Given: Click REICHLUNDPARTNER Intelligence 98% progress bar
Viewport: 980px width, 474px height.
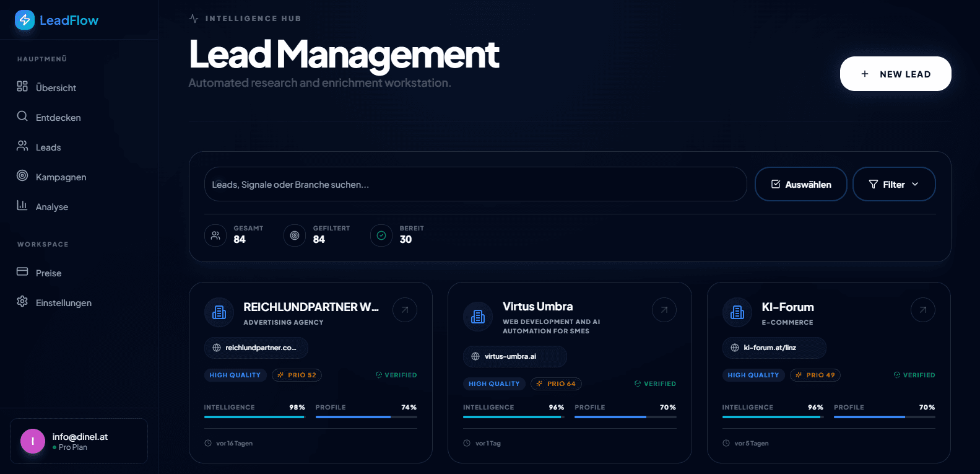Looking at the screenshot, I should (x=254, y=417).
